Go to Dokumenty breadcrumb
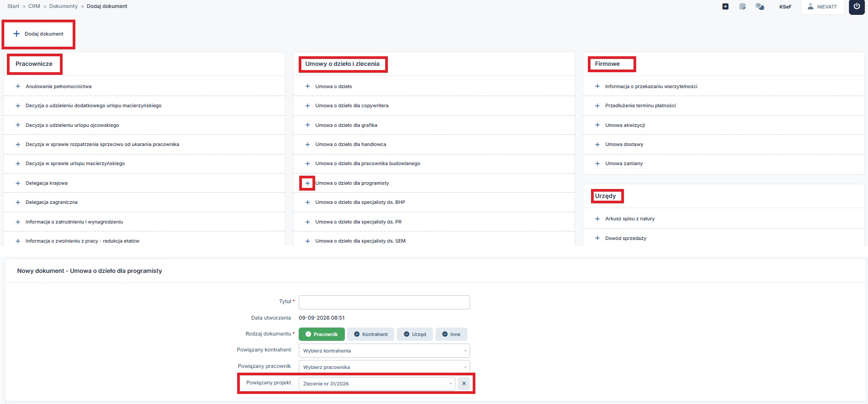 63,6
